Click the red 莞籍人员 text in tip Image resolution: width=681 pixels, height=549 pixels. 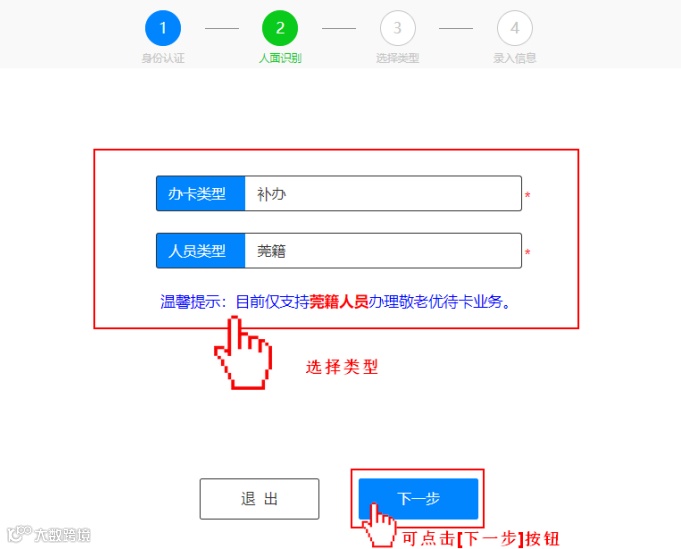339,301
